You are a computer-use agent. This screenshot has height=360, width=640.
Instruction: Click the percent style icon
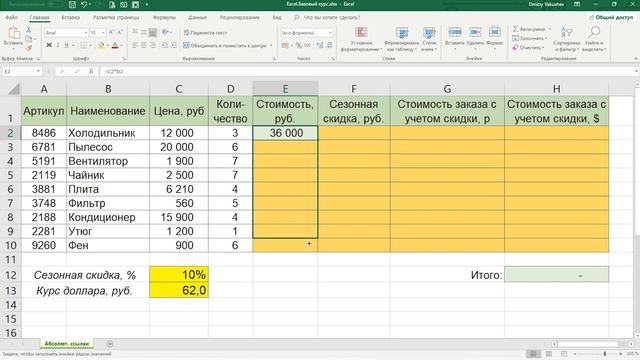(299, 45)
